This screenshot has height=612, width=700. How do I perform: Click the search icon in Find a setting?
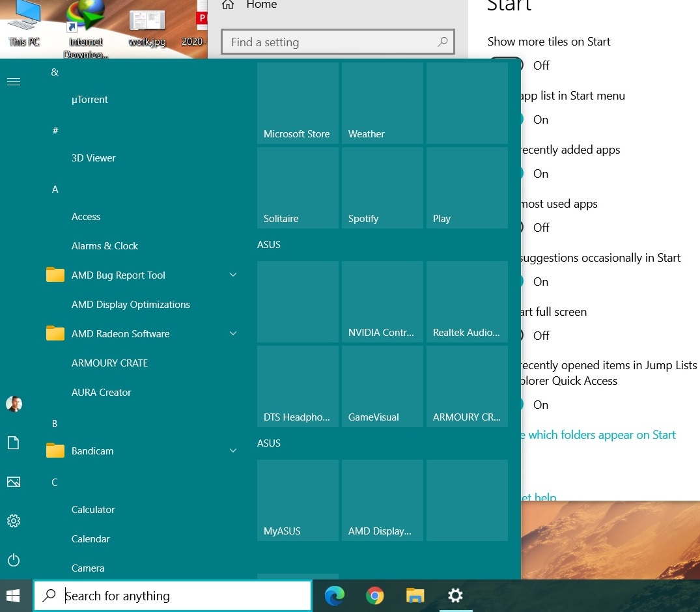click(442, 42)
